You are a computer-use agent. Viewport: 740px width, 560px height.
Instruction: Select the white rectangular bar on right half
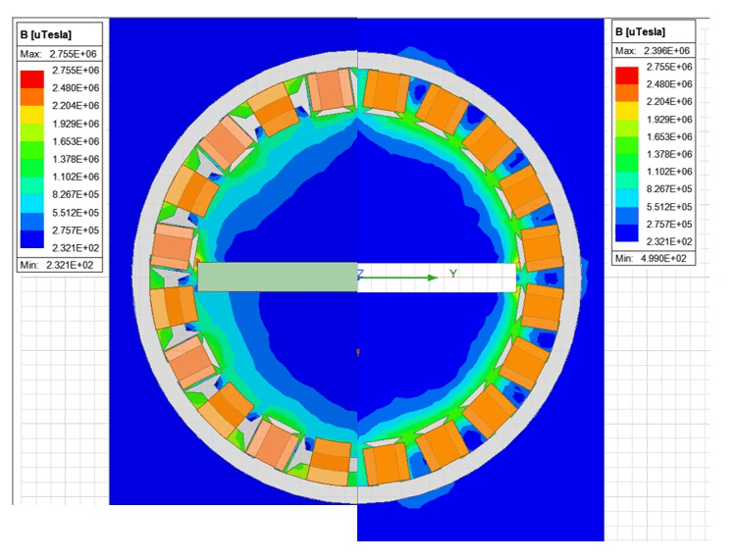point(437,278)
